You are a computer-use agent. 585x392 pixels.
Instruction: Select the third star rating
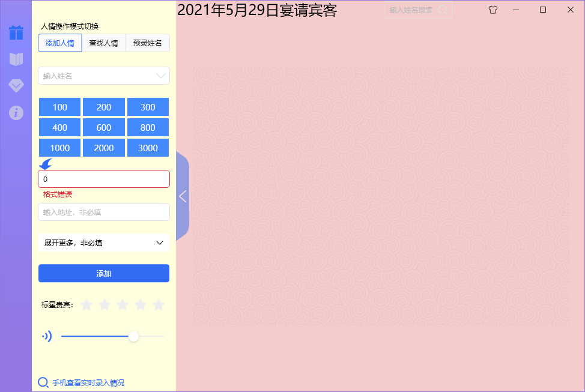tap(123, 304)
